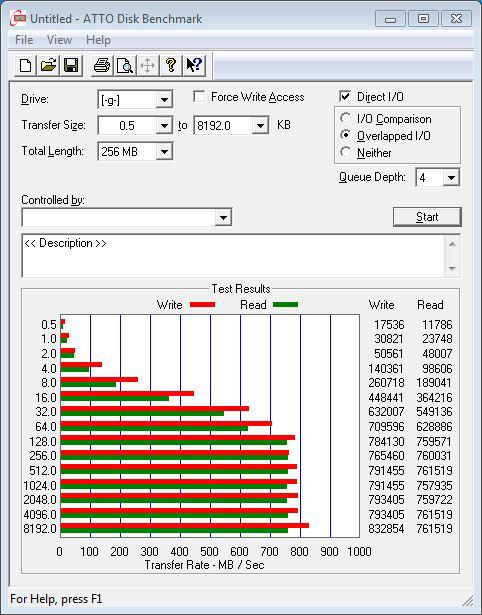482x615 pixels.
Task: Click the write value 784130
Action: coord(386,442)
